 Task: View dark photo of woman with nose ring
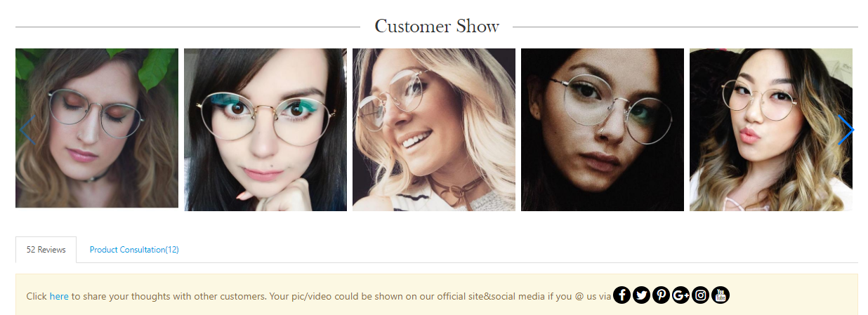(603, 130)
